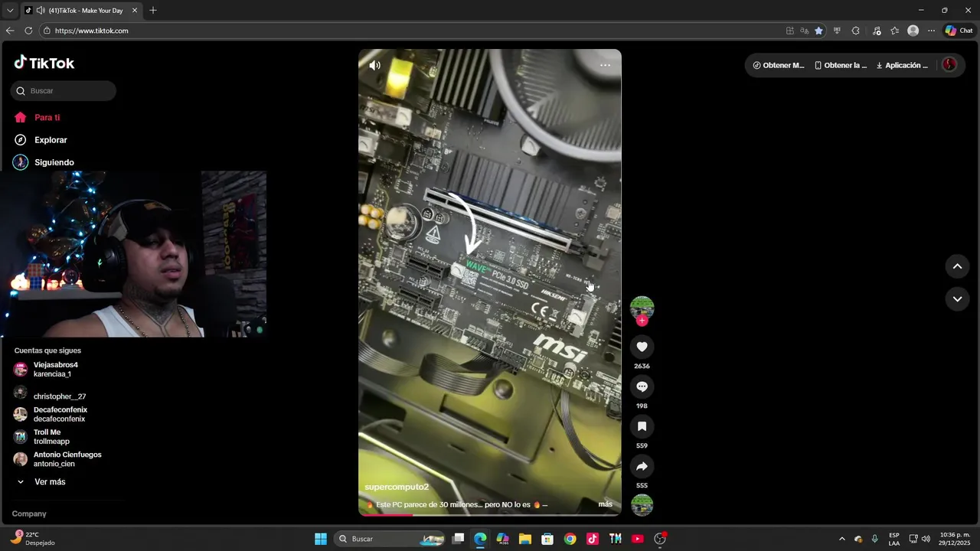980x551 pixels.
Task: Open the creator's profile avatar beside the video
Action: (642, 308)
